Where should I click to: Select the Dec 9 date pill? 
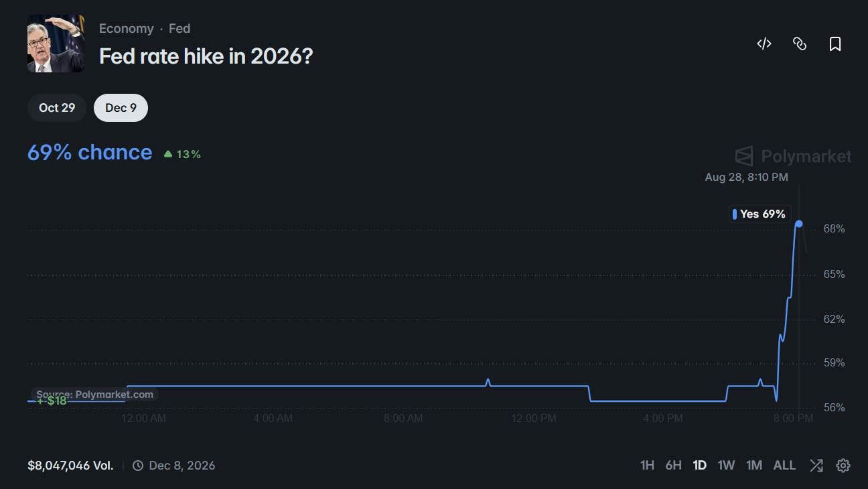[x=121, y=108]
